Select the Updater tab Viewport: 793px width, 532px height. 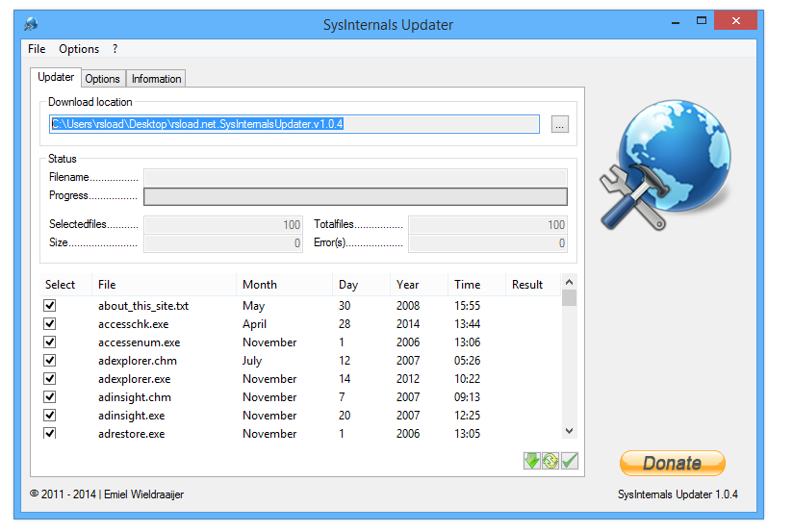(x=56, y=77)
